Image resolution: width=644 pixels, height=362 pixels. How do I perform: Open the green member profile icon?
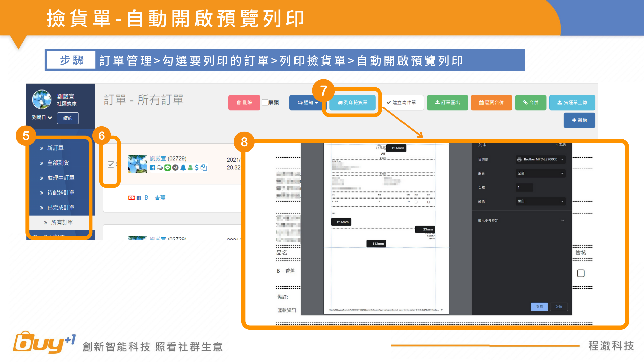190,168
